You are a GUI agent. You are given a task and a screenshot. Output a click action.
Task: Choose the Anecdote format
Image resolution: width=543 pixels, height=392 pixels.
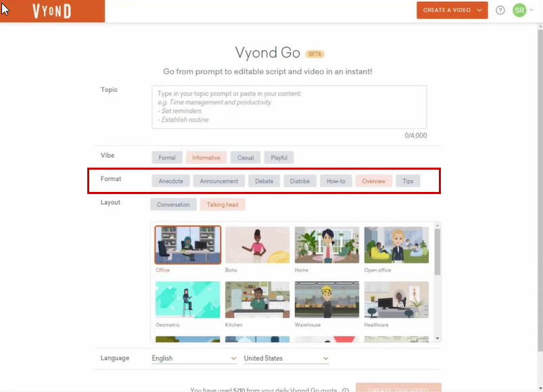[170, 181]
